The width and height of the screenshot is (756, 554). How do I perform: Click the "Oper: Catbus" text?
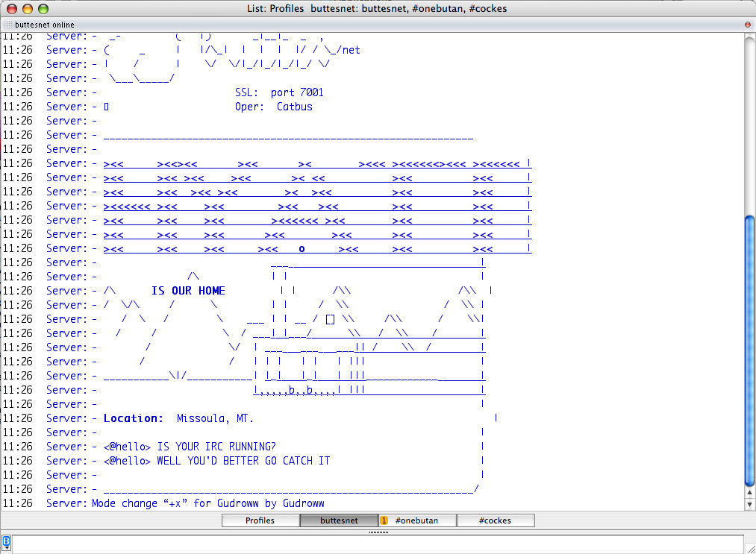[x=273, y=107]
